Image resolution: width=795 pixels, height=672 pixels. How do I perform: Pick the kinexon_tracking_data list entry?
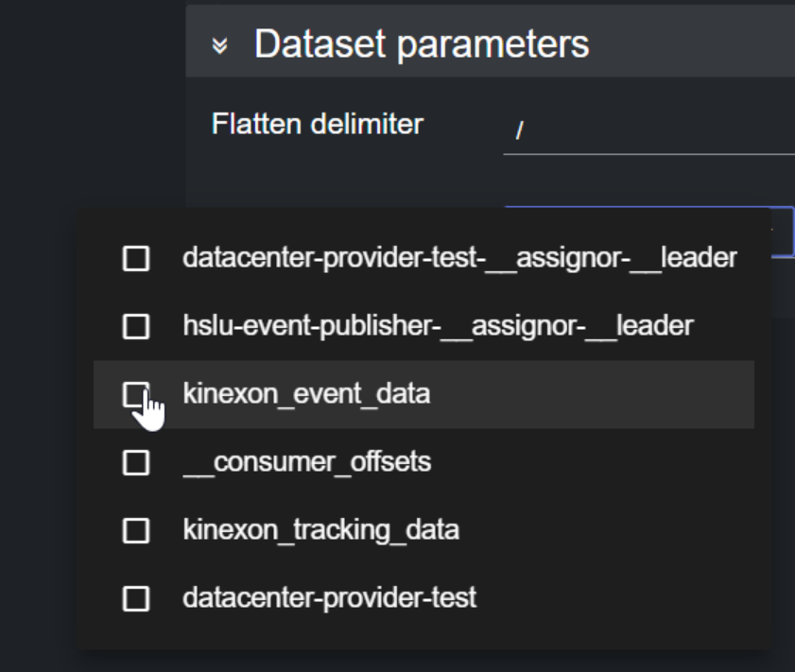tap(320, 529)
